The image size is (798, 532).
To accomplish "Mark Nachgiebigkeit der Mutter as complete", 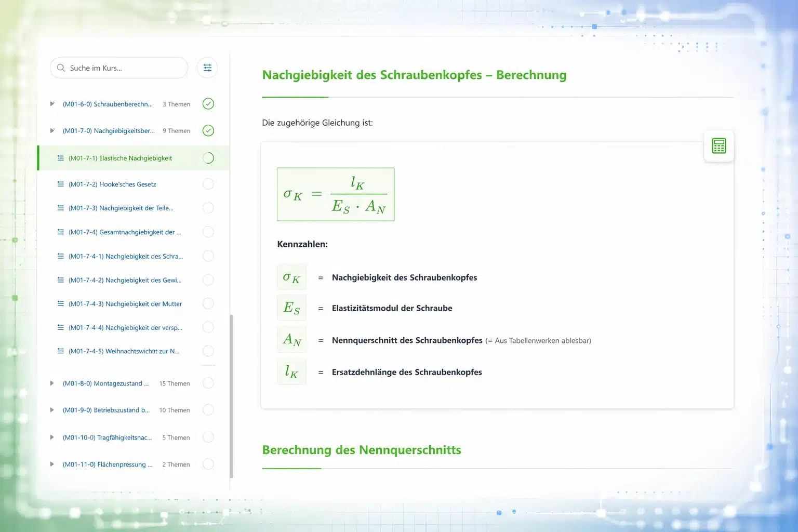I will [x=208, y=303].
